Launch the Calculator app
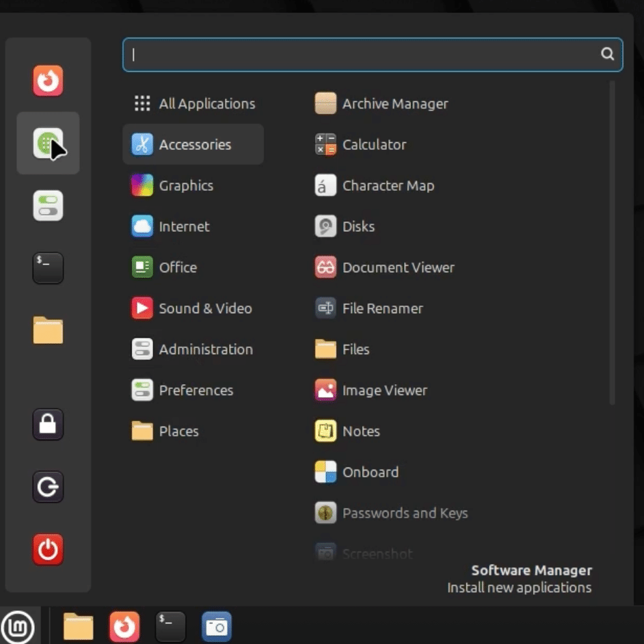 tap(375, 144)
